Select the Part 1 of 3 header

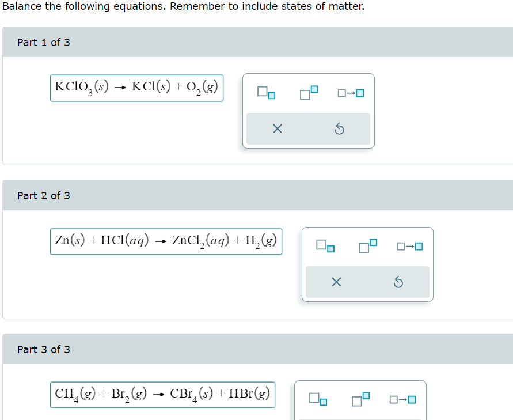point(43,41)
